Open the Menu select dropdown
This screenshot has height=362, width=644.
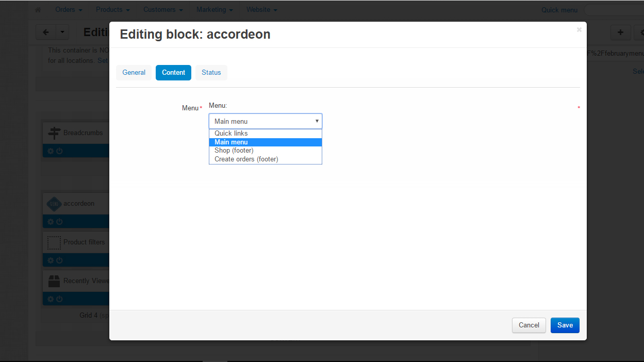coord(265,121)
